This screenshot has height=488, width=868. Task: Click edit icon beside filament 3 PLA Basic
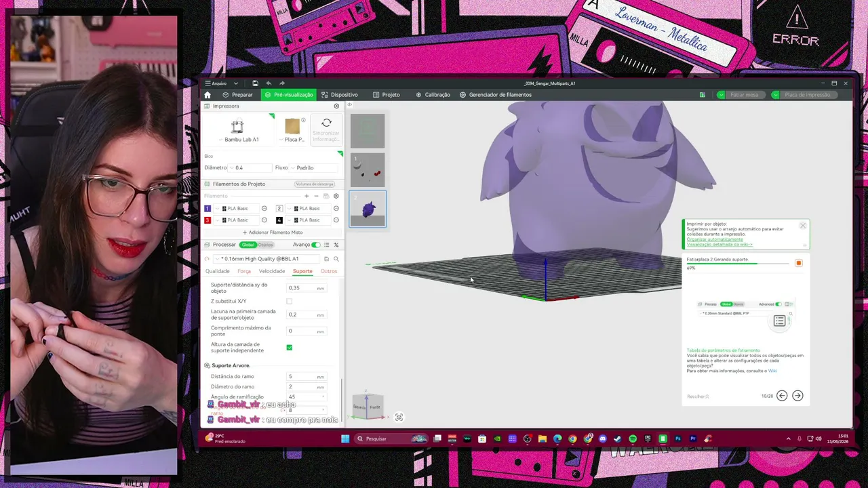click(x=264, y=220)
